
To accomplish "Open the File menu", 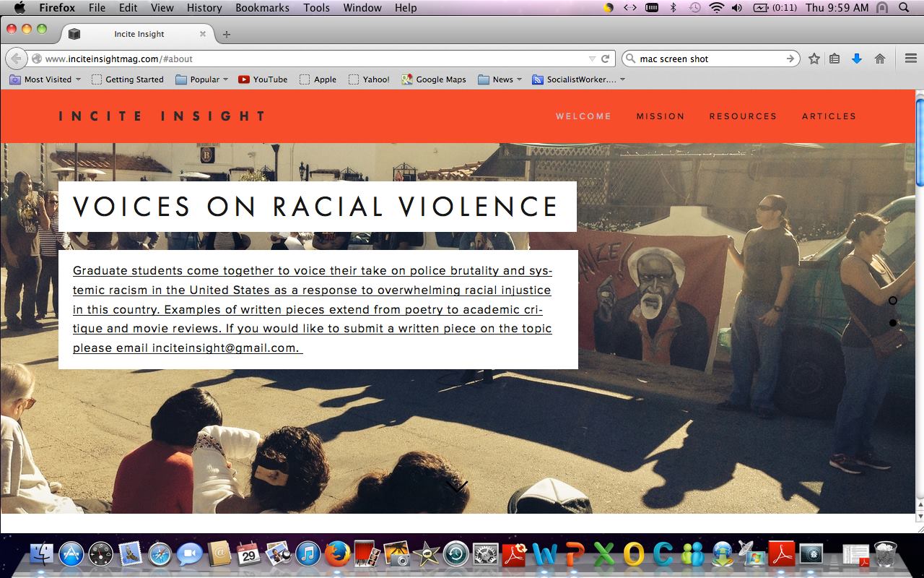I will (x=97, y=8).
